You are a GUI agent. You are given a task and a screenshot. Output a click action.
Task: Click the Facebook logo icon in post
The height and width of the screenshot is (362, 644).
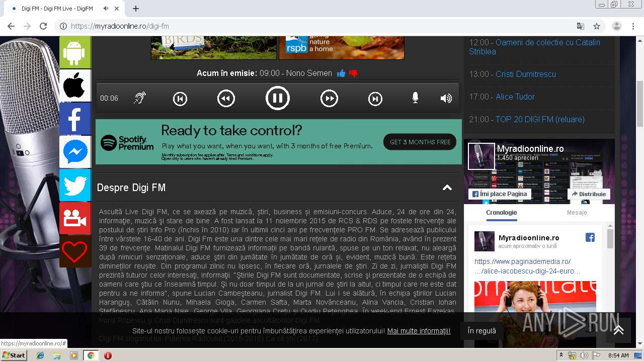pos(590,237)
